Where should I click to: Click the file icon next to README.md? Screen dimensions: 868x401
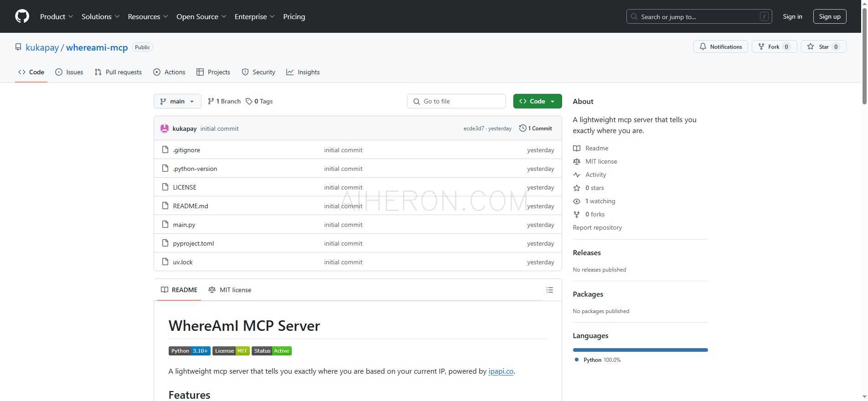(x=165, y=206)
